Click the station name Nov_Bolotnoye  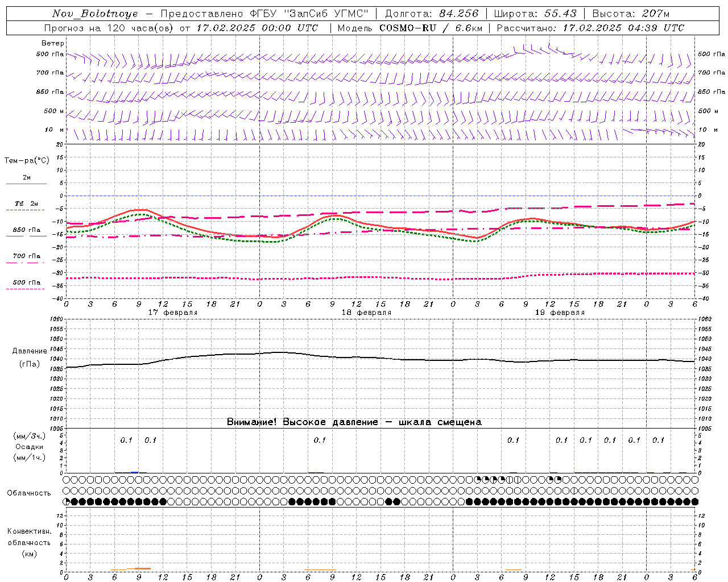[x=95, y=14]
